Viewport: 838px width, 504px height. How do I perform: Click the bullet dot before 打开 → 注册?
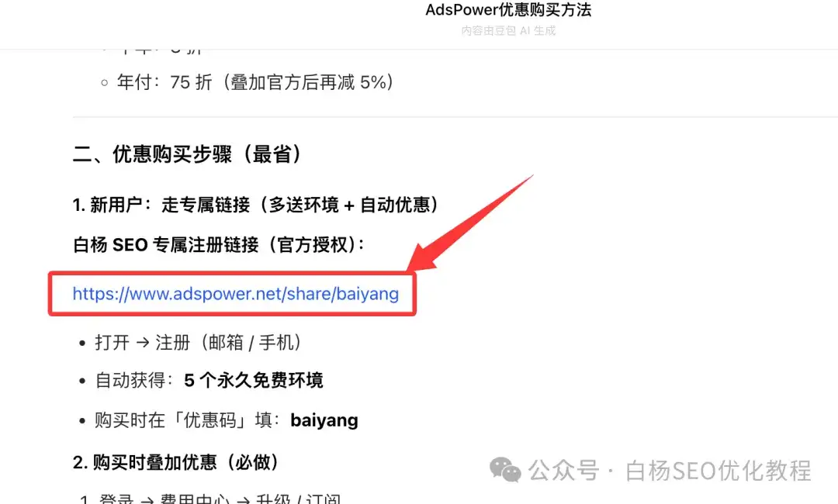(81, 343)
